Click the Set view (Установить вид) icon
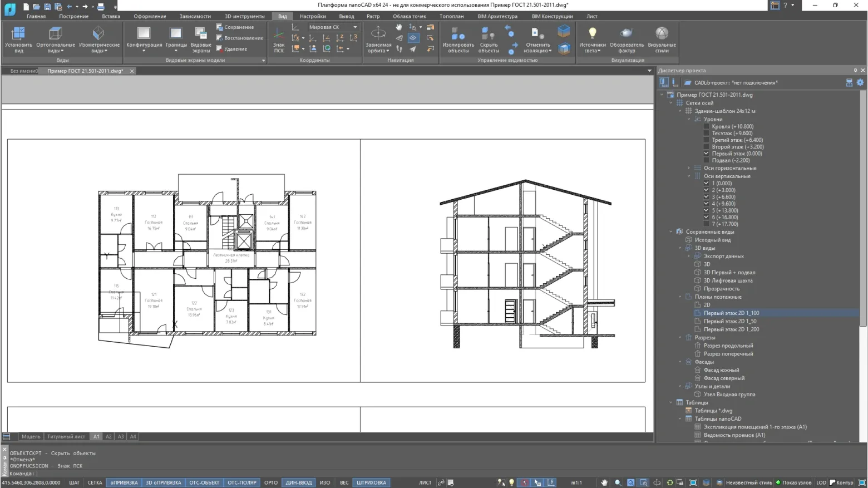Viewport: 868px width, 488px height. [19, 39]
